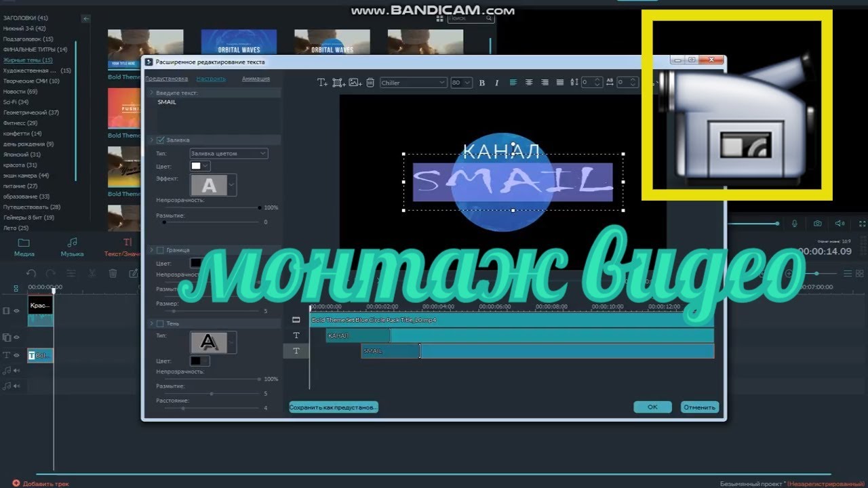The image size is (868, 488).
Task: Adjust the fill Непрозрачность slider handle
Action: tap(260, 207)
